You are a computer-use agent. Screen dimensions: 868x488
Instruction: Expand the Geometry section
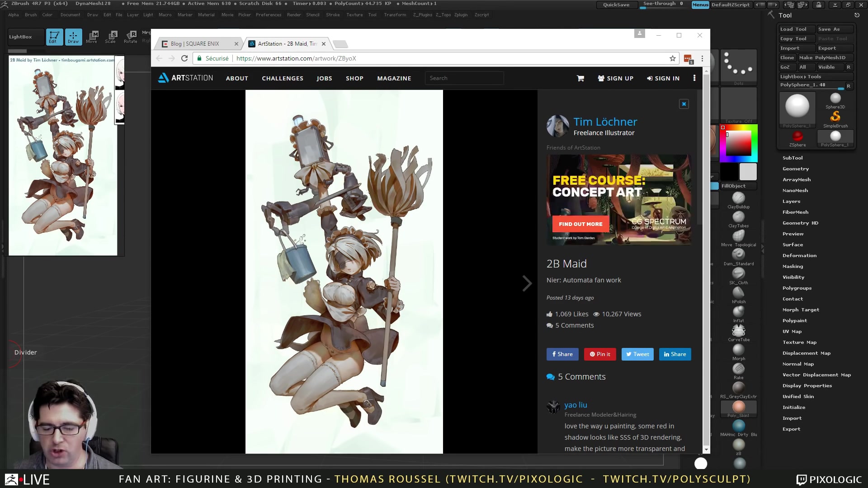tap(796, 169)
